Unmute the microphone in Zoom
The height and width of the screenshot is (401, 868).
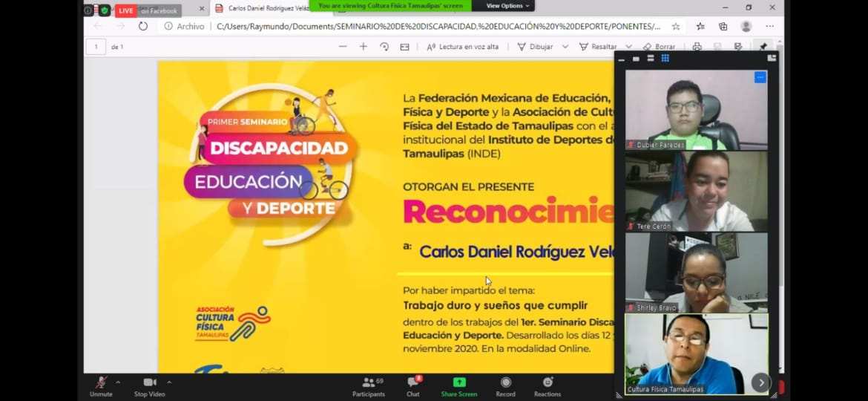click(101, 384)
